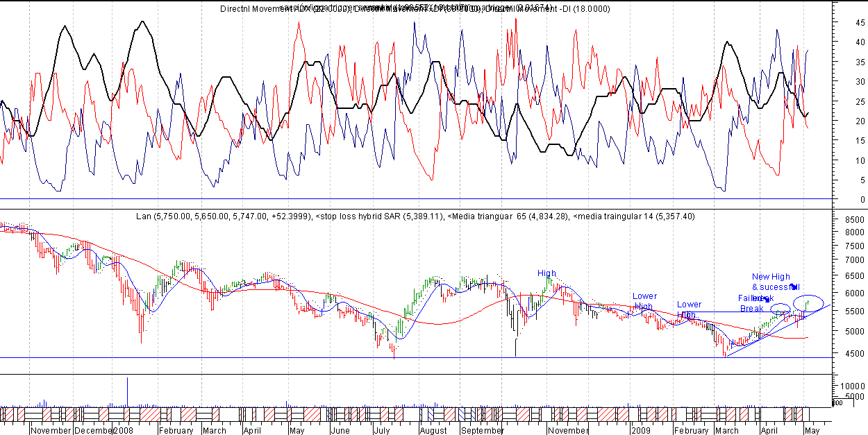868x435 pixels.
Task: Click the tallest volume spike bar
Action: pyautogui.click(x=127, y=391)
